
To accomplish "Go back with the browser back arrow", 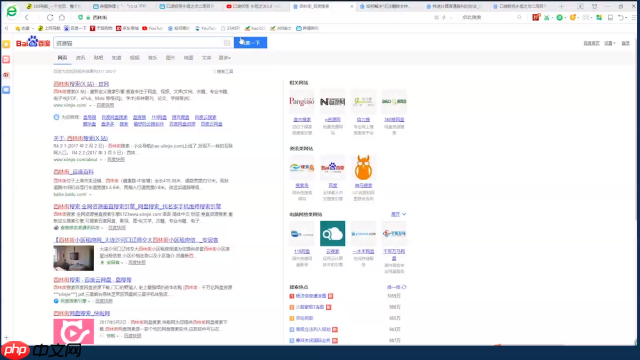I will coord(27,18).
